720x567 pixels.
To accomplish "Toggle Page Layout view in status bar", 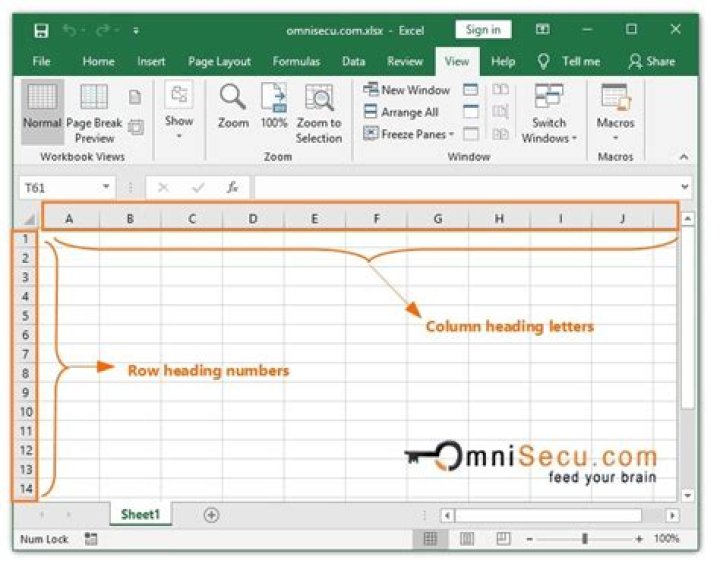I will tap(467, 539).
